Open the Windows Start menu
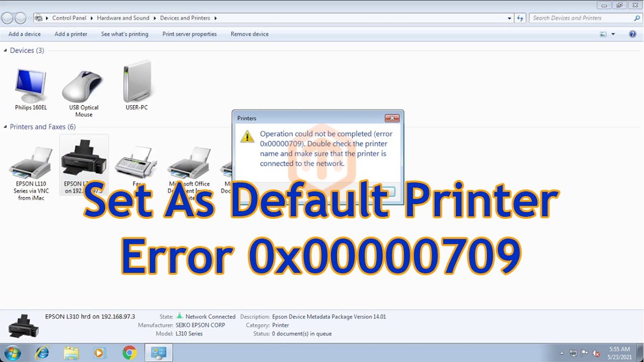Screen dimensions: 644x362 coord(12,353)
